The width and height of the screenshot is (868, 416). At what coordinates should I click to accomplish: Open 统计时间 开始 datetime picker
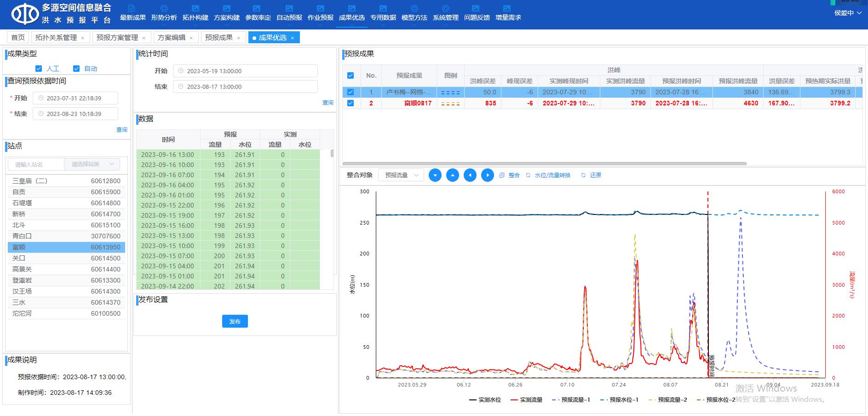245,71
